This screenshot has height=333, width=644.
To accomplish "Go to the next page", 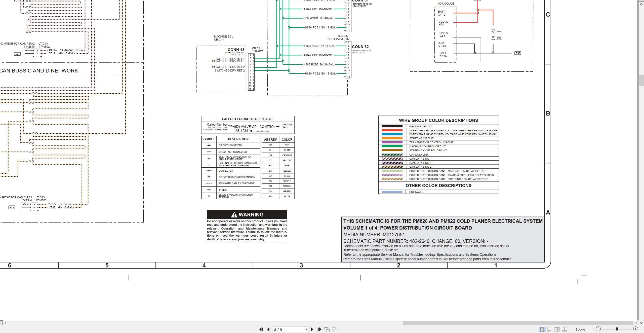I will tap(312, 329).
